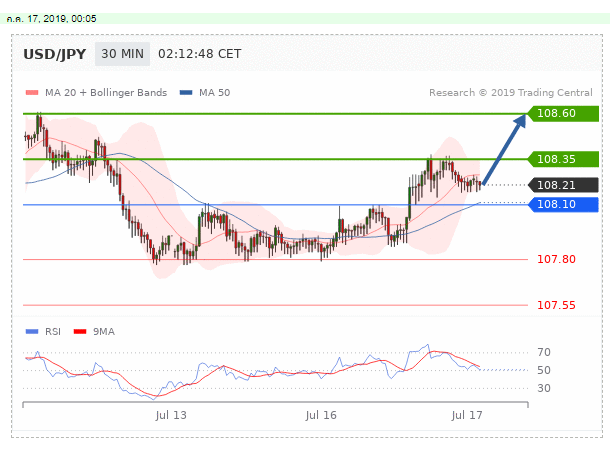Click the MA 50 legend text
The image size is (610, 451).
pyautogui.click(x=214, y=93)
